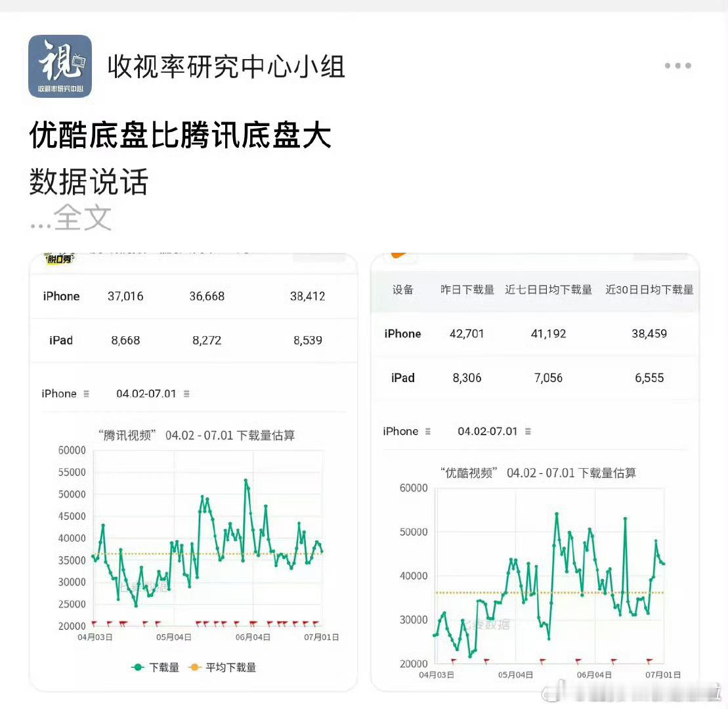Select the 42,701 iPhone value in 优酷 table

tap(467, 334)
